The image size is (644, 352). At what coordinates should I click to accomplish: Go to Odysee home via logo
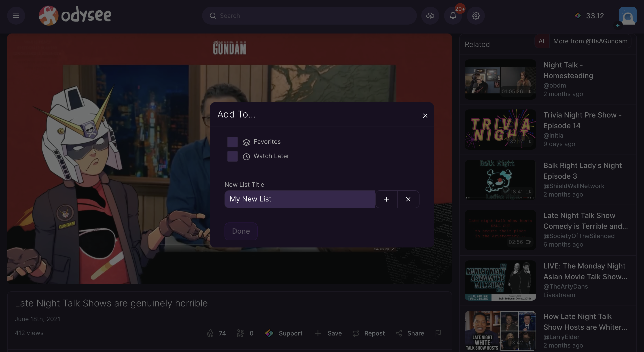75,15
